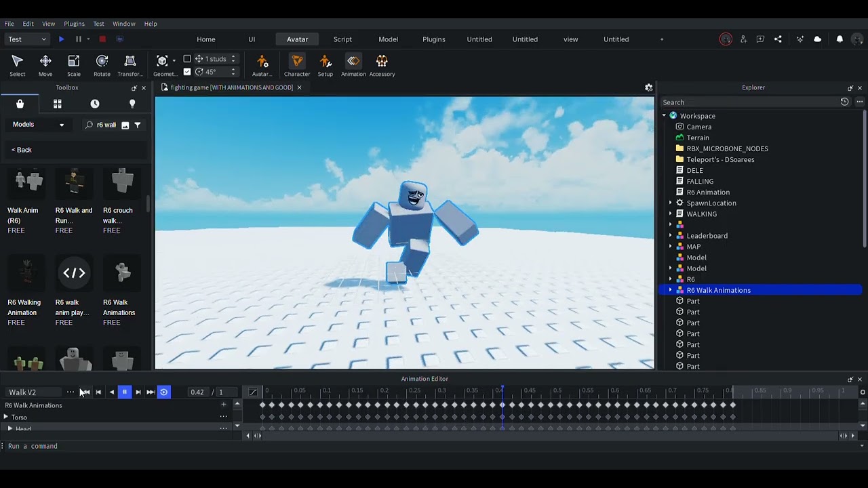Open the File menu
This screenshot has width=868, height=488.
(x=9, y=24)
